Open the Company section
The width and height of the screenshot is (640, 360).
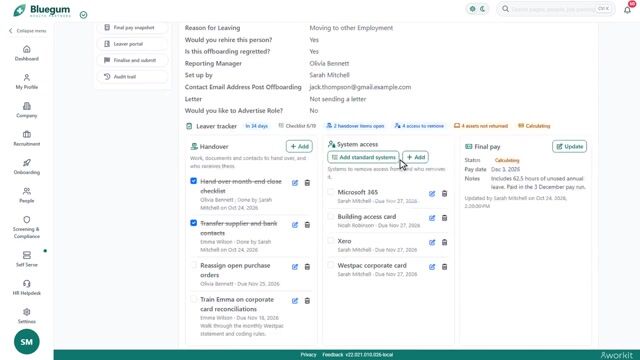[x=27, y=110]
